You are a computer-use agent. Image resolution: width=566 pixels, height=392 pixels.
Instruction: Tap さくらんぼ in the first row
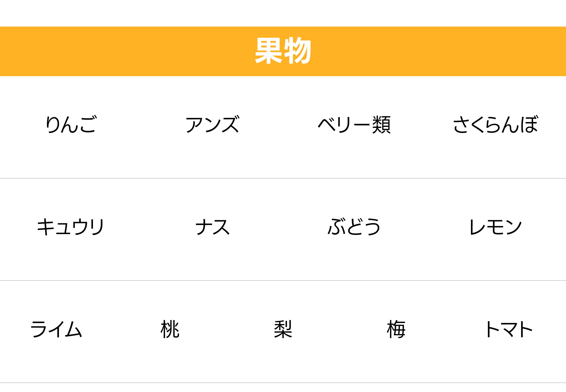(x=495, y=124)
